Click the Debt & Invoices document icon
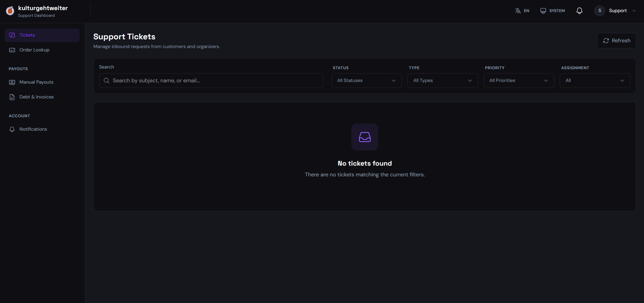Viewport: 644px width, 303px height. (12, 97)
